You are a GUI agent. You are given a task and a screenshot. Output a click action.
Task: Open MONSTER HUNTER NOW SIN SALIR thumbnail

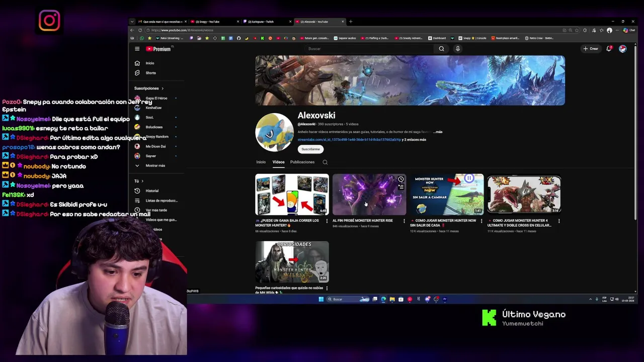click(447, 195)
